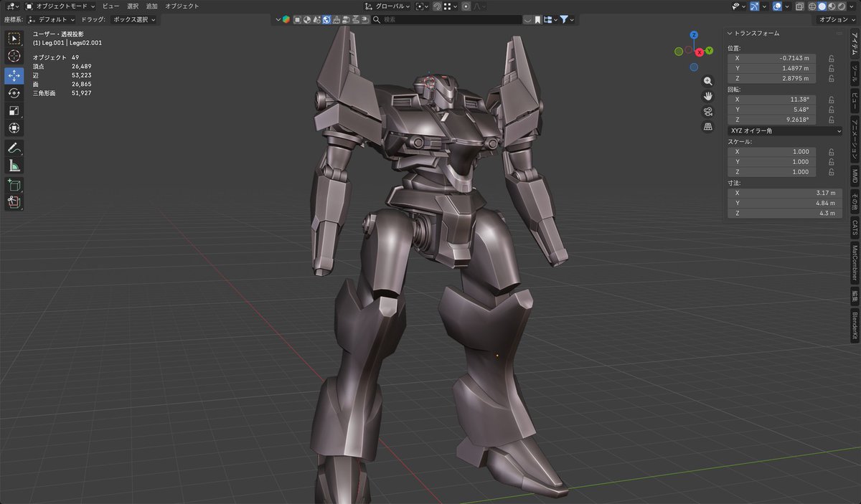Switch to the アニメーション sidebar tab

855,139
